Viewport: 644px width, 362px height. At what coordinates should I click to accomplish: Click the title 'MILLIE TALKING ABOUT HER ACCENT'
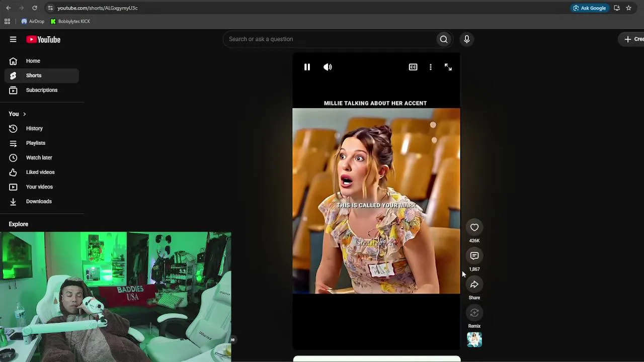tap(375, 103)
